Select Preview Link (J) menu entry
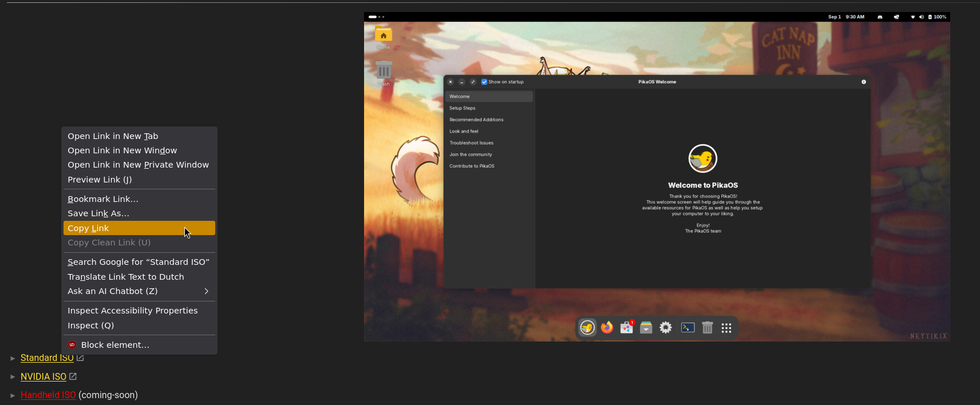 pos(139,180)
